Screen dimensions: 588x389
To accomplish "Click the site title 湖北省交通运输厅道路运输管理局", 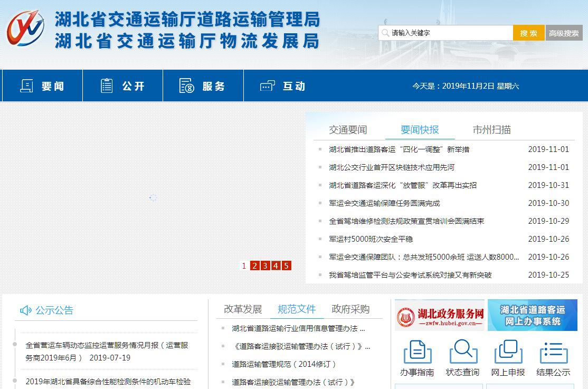I will coord(187,19).
